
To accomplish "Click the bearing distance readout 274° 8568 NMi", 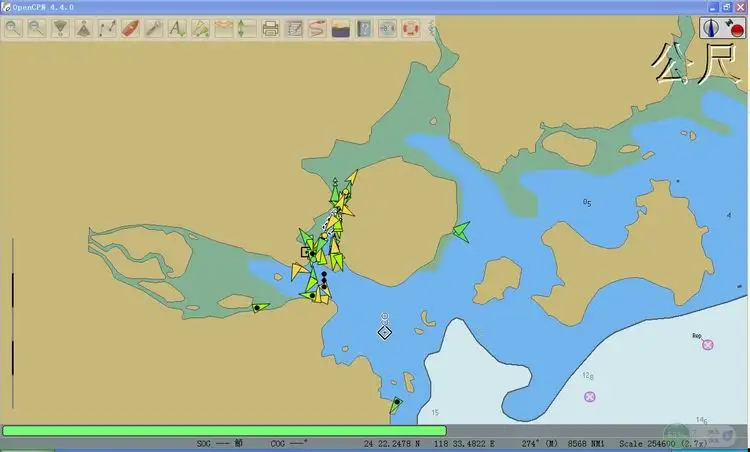I will pyautogui.click(x=562, y=444).
